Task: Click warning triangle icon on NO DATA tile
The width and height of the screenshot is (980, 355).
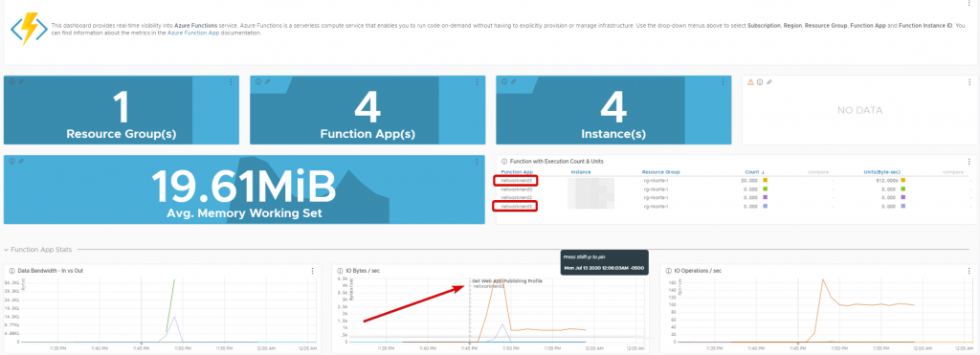Action: [750, 82]
